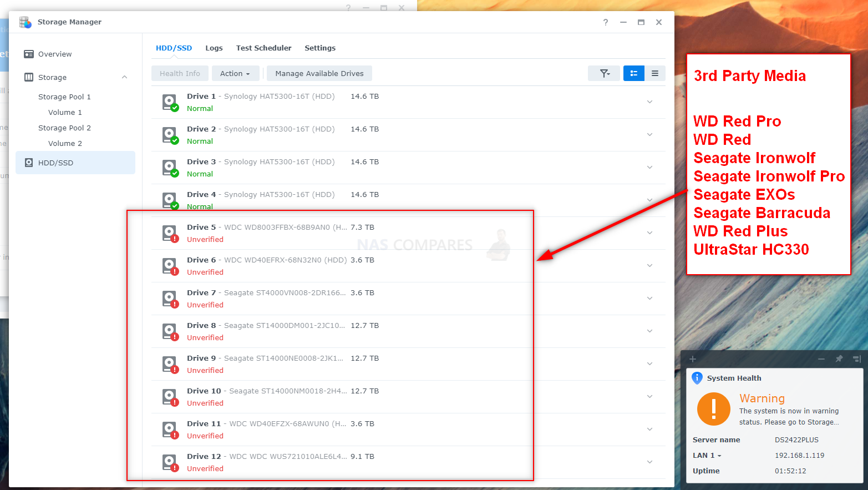
Task: Toggle the widget panel layout icon
Action: pos(857,359)
